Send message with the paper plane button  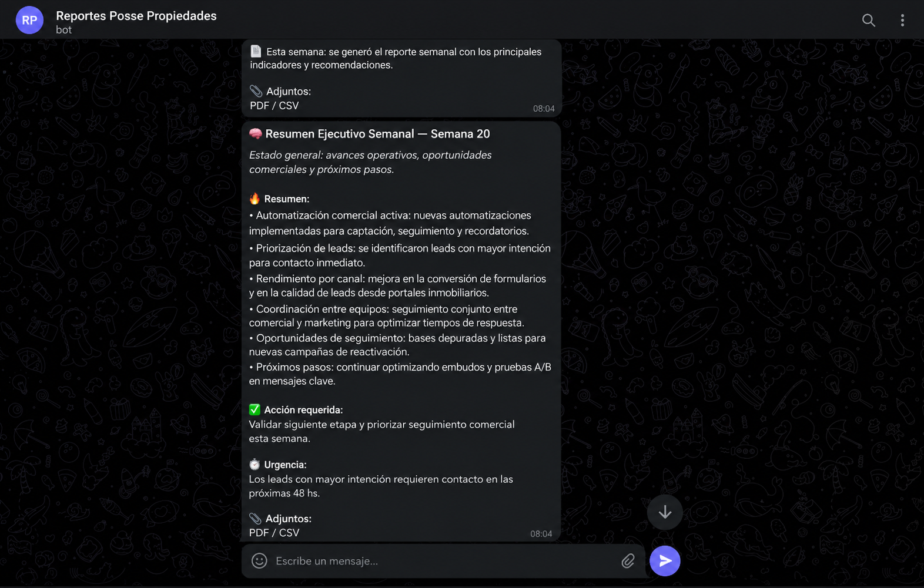665,561
